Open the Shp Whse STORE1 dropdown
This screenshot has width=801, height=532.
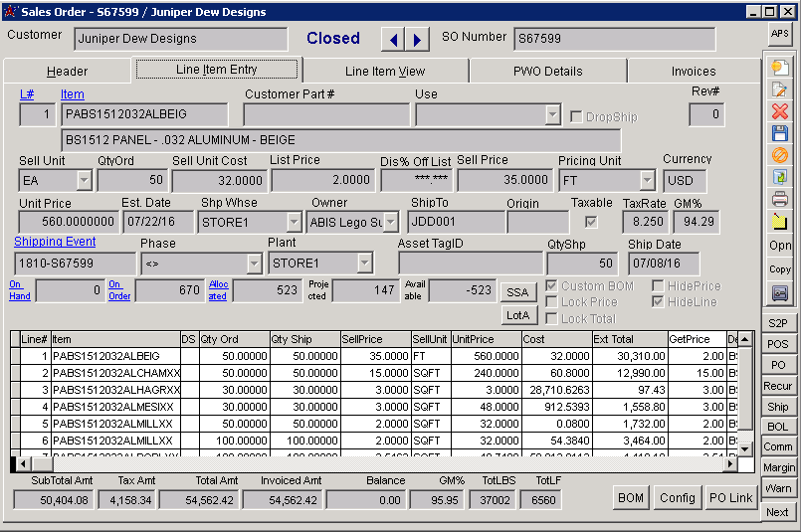click(x=293, y=222)
